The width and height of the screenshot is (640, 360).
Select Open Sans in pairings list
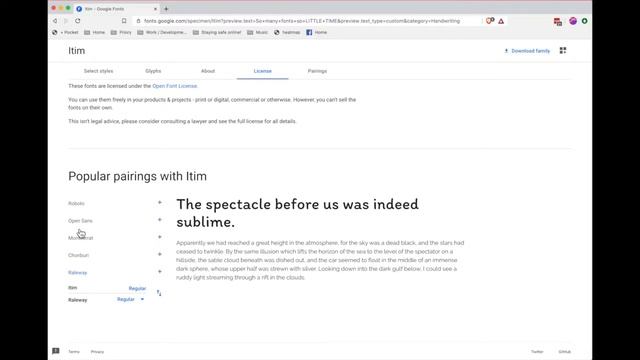pos(80,220)
